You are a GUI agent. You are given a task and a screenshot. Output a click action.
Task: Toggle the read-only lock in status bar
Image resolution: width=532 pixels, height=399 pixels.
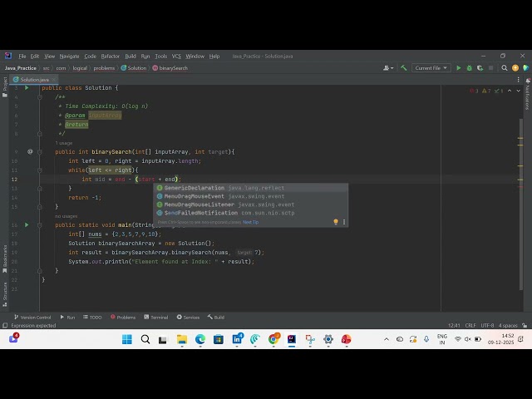[x=525, y=326]
